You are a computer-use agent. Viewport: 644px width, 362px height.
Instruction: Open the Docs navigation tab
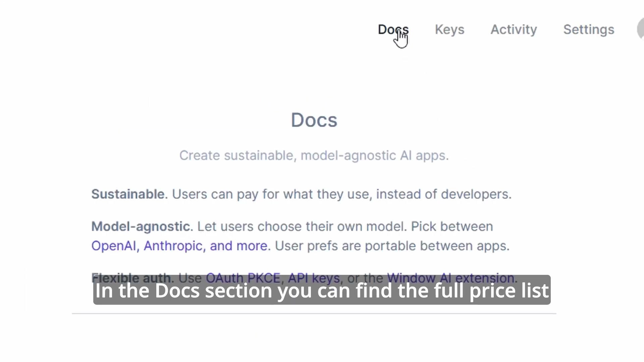coord(393,29)
